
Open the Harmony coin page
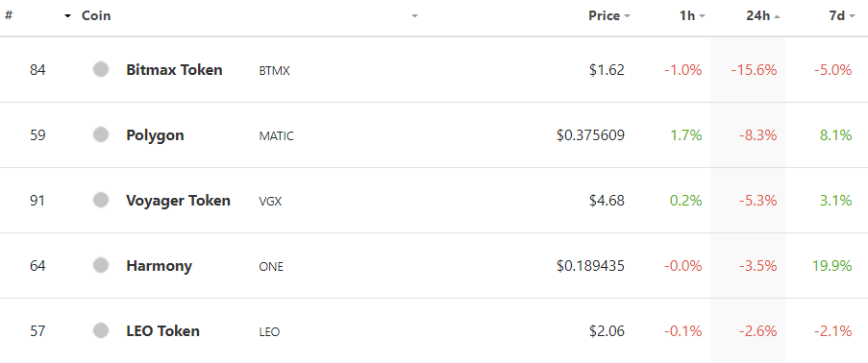pyautogui.click(x=159, y=266)
